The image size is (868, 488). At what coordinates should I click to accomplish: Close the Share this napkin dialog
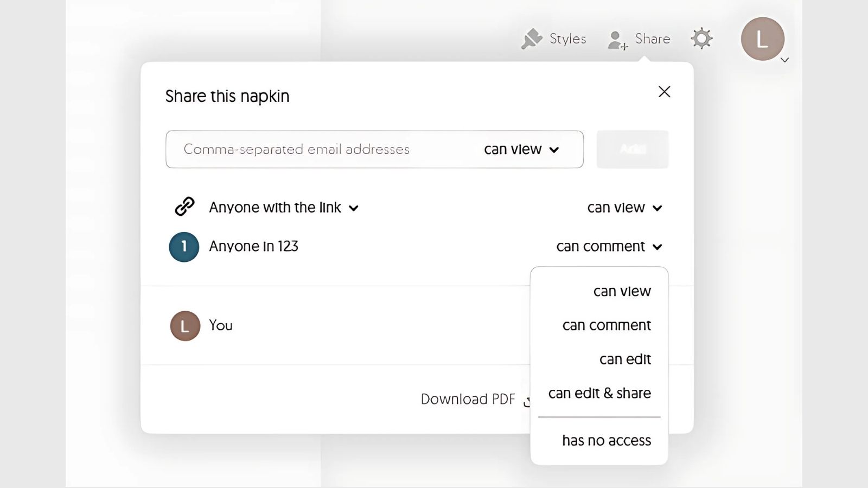tap(664, 92)
